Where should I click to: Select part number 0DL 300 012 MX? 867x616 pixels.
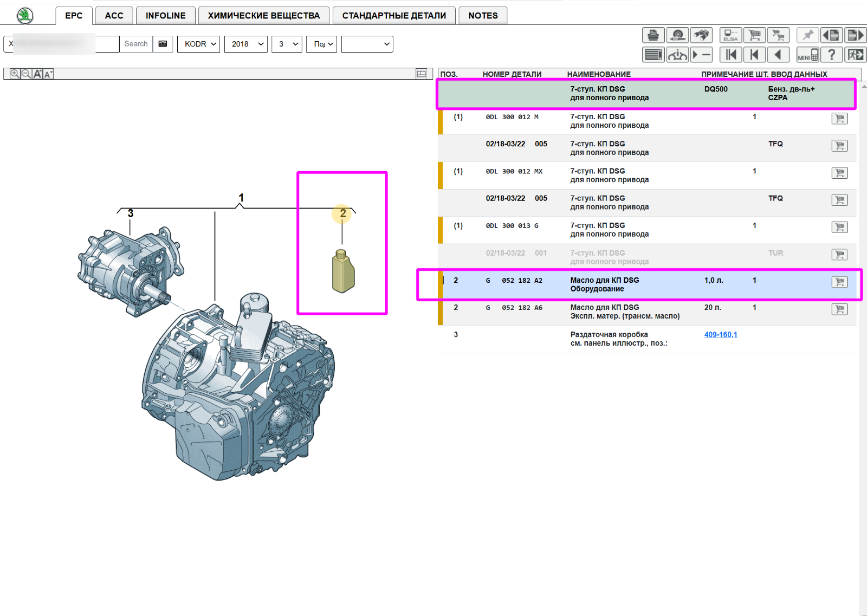coord(514,171)
